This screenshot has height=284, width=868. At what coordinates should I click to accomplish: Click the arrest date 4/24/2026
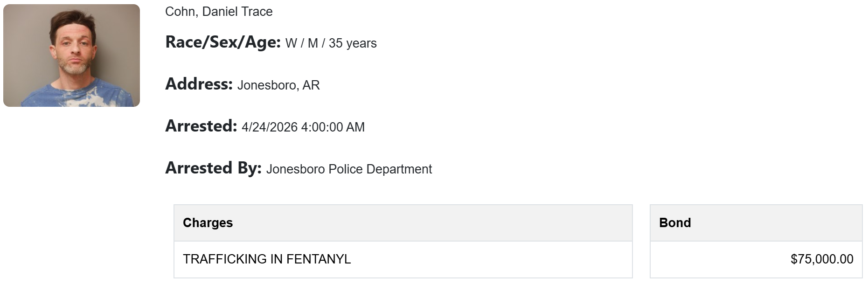[x=269, y=127]
